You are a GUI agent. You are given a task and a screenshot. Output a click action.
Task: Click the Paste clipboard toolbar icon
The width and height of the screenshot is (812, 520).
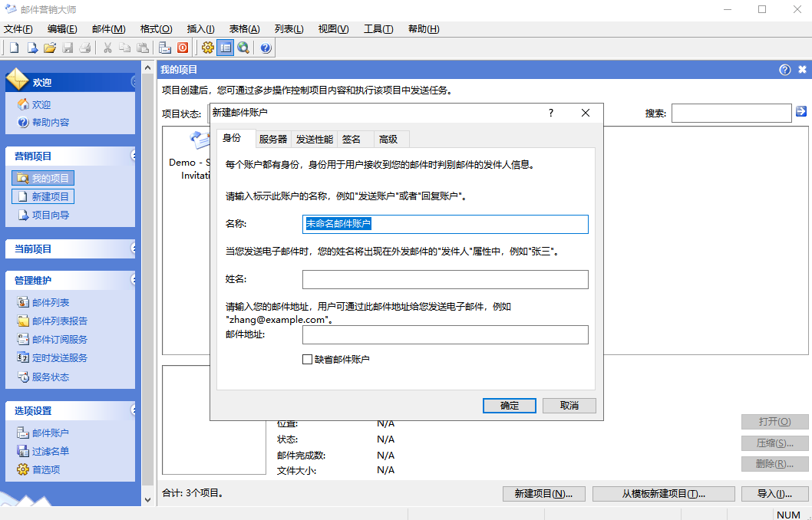click(143, 48)
